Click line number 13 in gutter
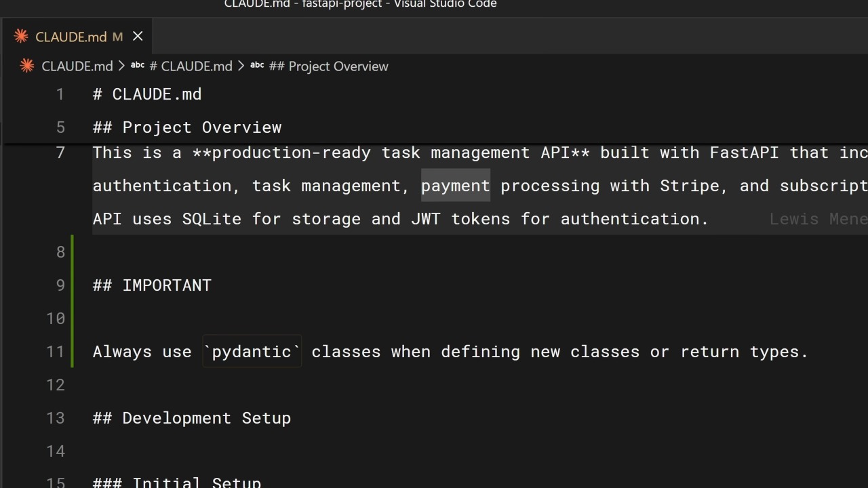This screenshot has width=868, height=488. point(56,418)
